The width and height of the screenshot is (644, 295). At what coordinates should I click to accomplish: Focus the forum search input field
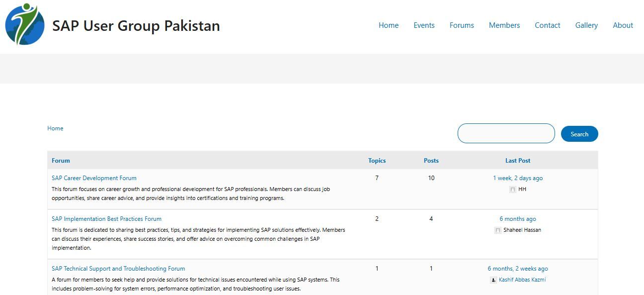pyautogui.click(x=506, y=133)
